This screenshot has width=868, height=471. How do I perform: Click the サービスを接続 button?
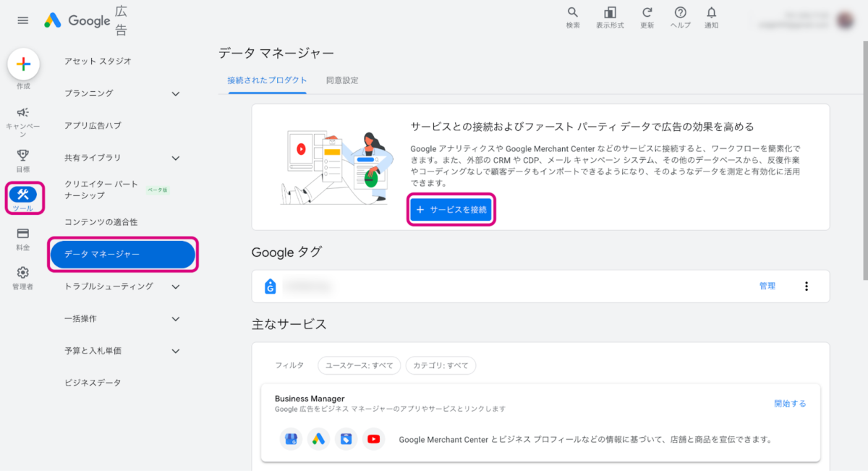[451, 210]
